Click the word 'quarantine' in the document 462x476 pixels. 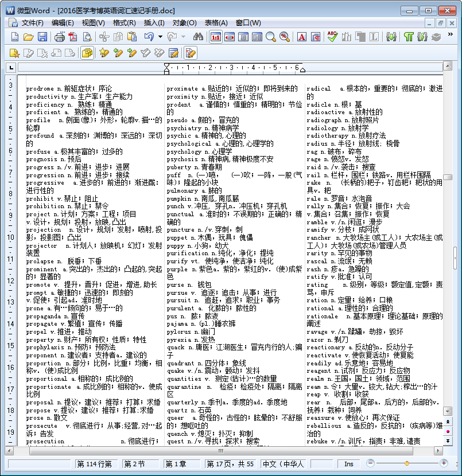pos(184,387)
